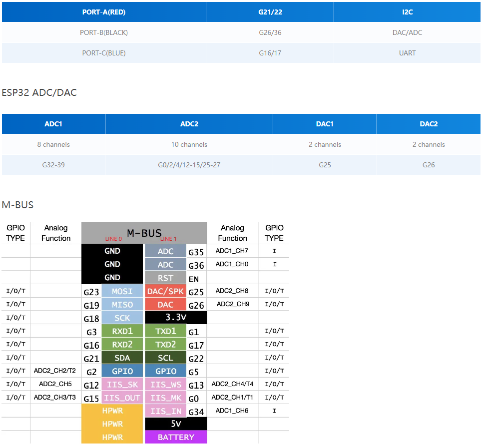The width and height of the screenshot is (484, 448).
Task: Click the purple BATTERY pin block
Action: [175, 437]
